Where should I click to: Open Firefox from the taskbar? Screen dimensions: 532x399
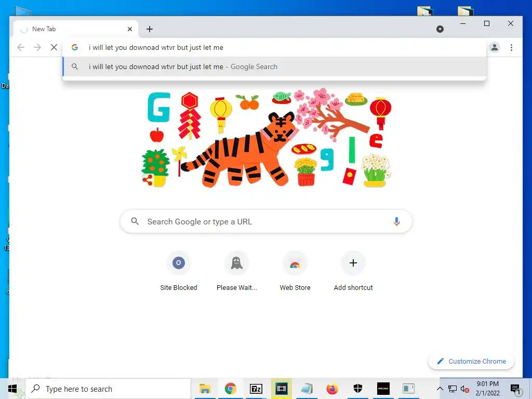[332, 389]
